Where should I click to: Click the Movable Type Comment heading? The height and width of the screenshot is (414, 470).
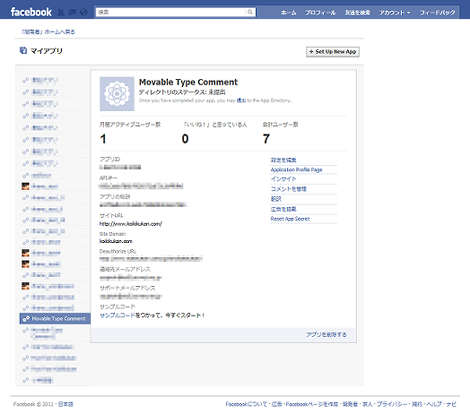188,82
